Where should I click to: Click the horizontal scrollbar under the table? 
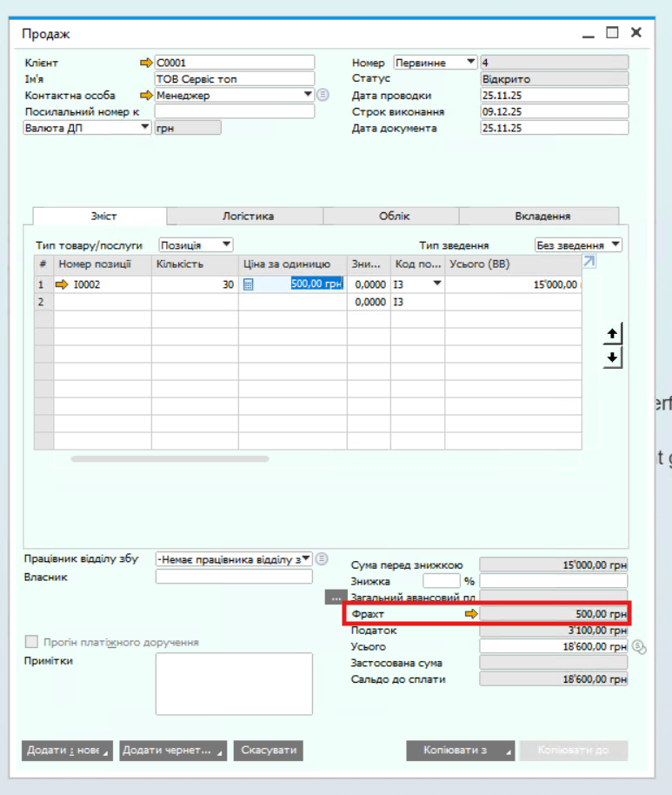pos(170,458)
